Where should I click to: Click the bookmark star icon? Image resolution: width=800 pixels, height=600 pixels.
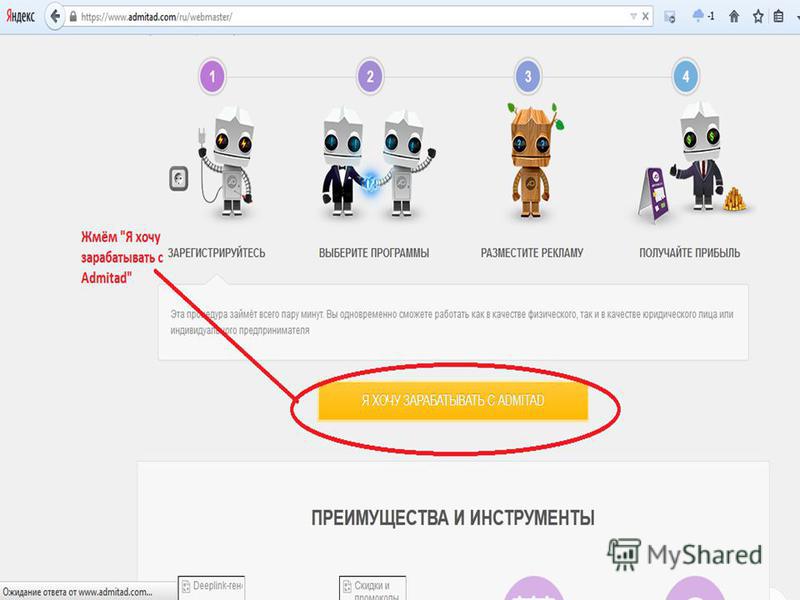[758, 17]
